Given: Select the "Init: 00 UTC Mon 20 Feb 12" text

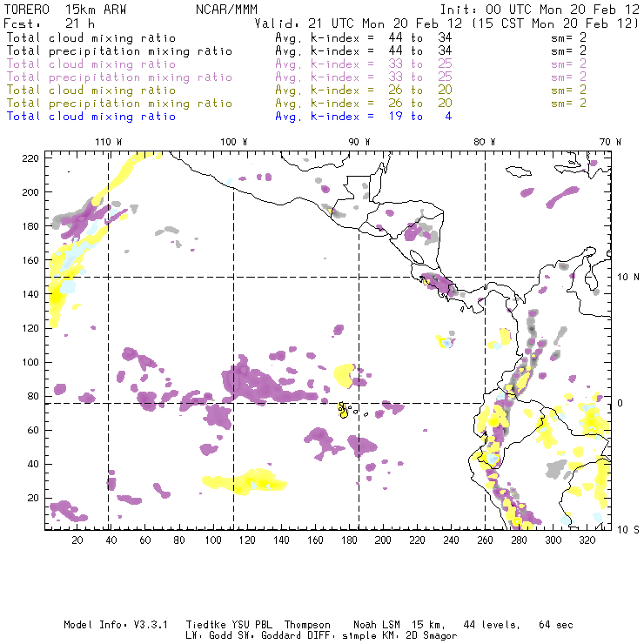Looking at the screenshot, I should coord(540,10).
